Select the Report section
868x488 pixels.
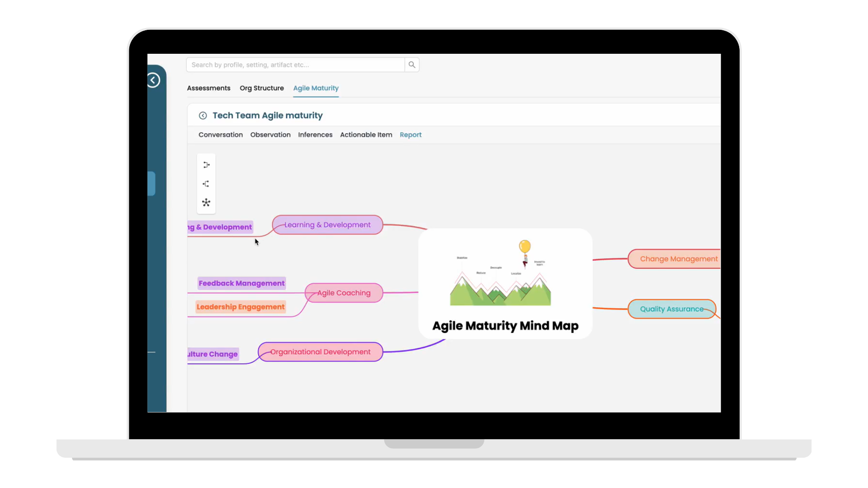point(410,135)
